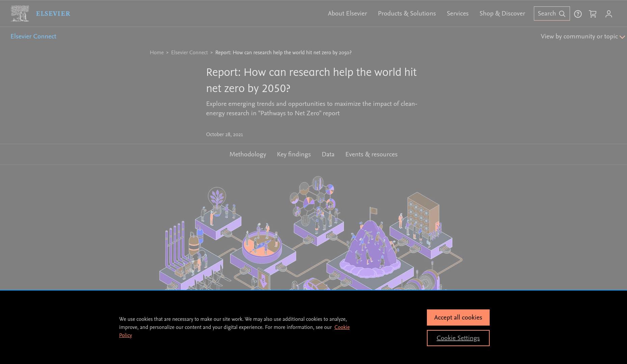Image resolution: width=627 pixels, height=364 pixels.
Task: Accept all cookies
Action: tap(458, 317)
